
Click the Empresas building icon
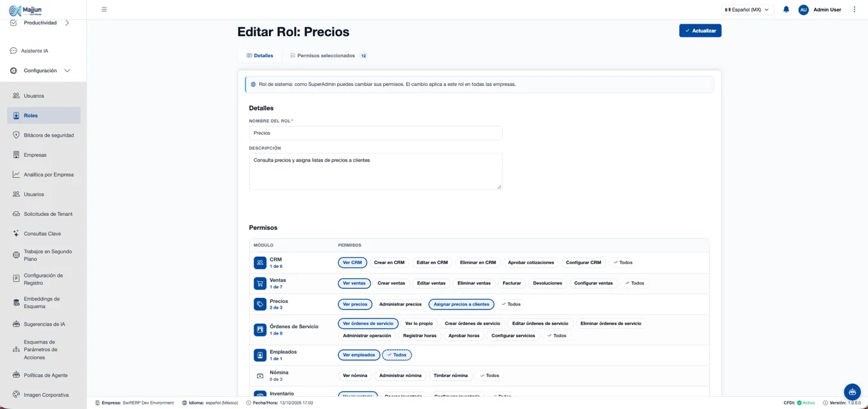(x=16, y=155)
